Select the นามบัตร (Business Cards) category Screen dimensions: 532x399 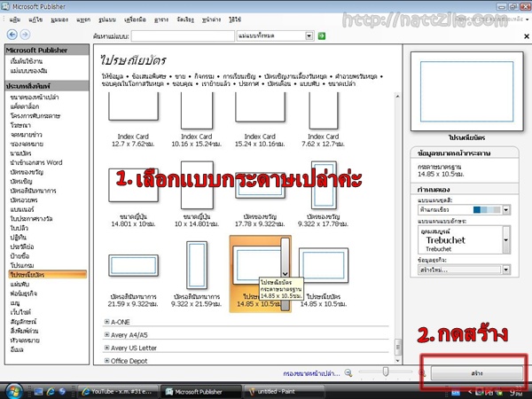(20, 153)
